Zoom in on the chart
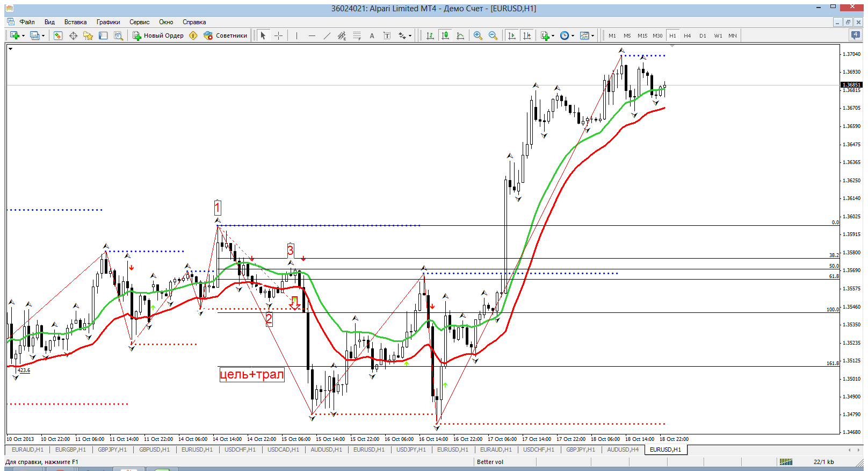Image resolution: width=868 pixels, height=471 pixels. point(478,35)
